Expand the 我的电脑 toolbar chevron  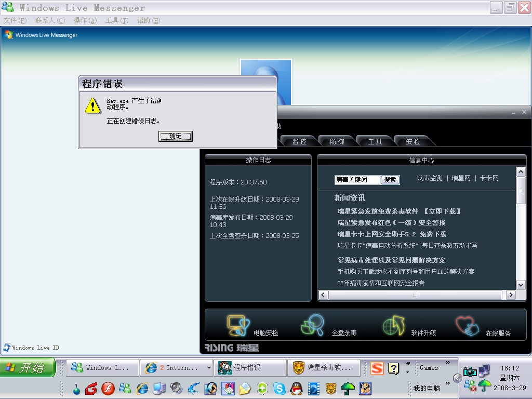447,383
